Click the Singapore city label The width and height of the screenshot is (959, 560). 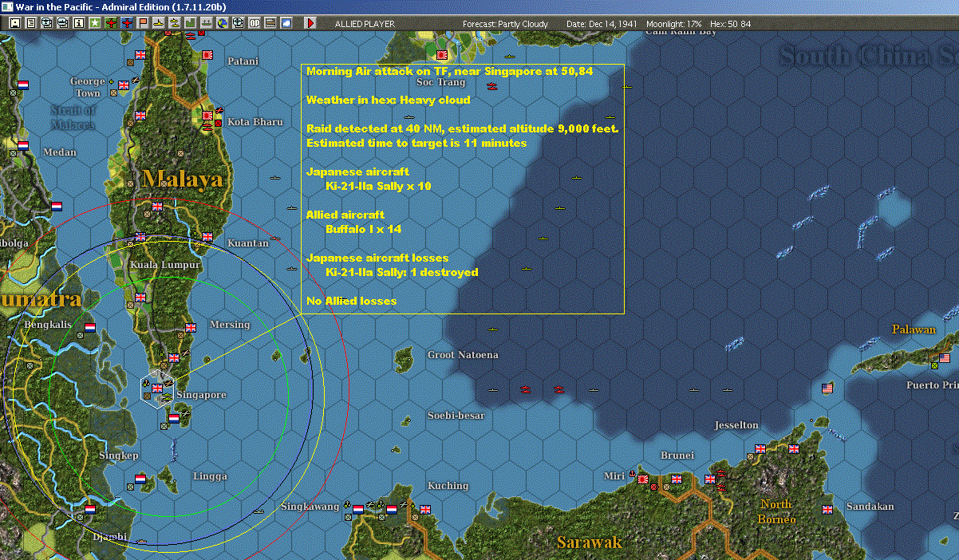pyautogui.click(x=201, y=395)
